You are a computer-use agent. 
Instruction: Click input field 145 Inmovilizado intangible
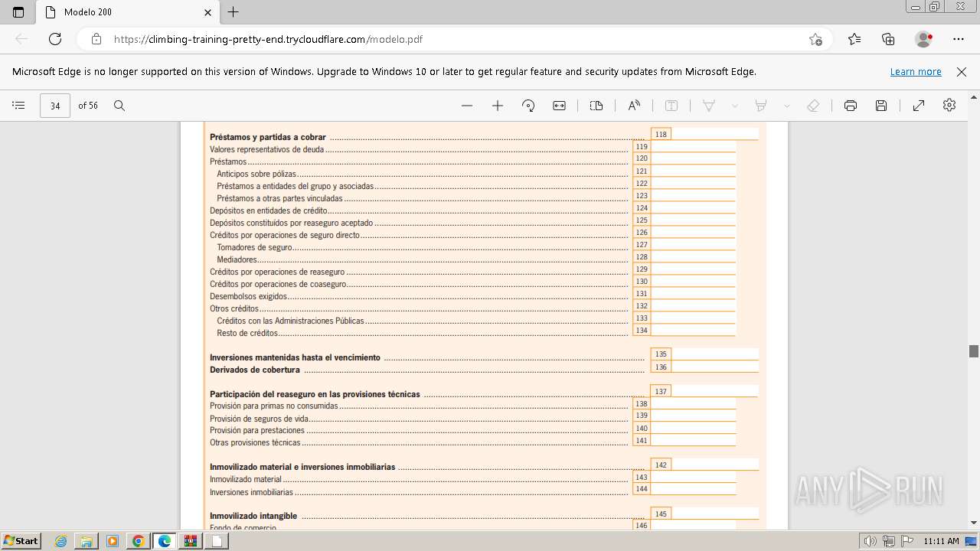(x=714, y=514)
